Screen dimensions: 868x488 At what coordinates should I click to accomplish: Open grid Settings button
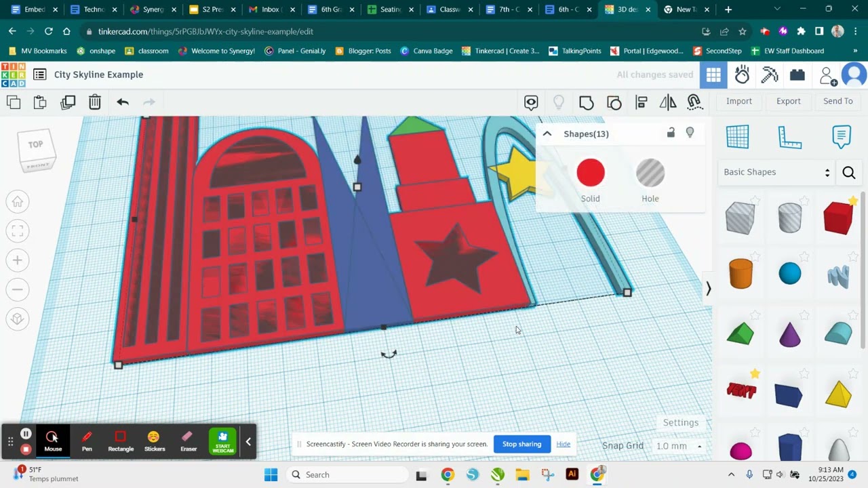coord(681,422)
